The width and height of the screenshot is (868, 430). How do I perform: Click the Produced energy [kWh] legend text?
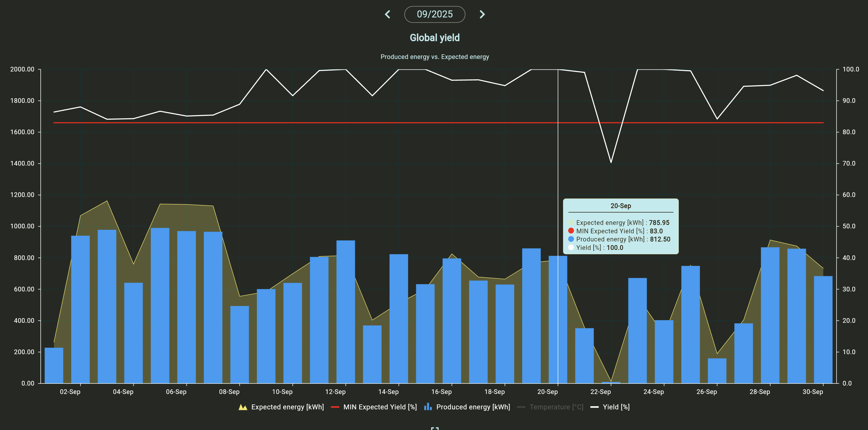[473, 407]
